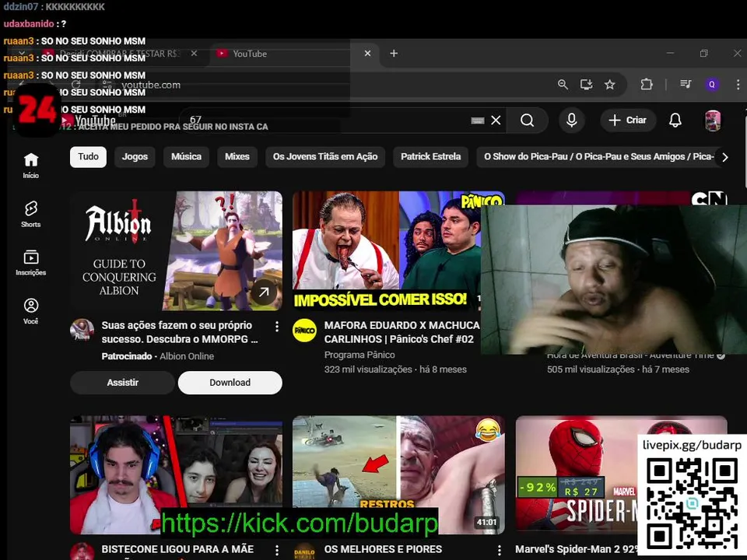The image size is (747, 560).
Task: Open the browser extensions puzzle icon
Action: 647,85
